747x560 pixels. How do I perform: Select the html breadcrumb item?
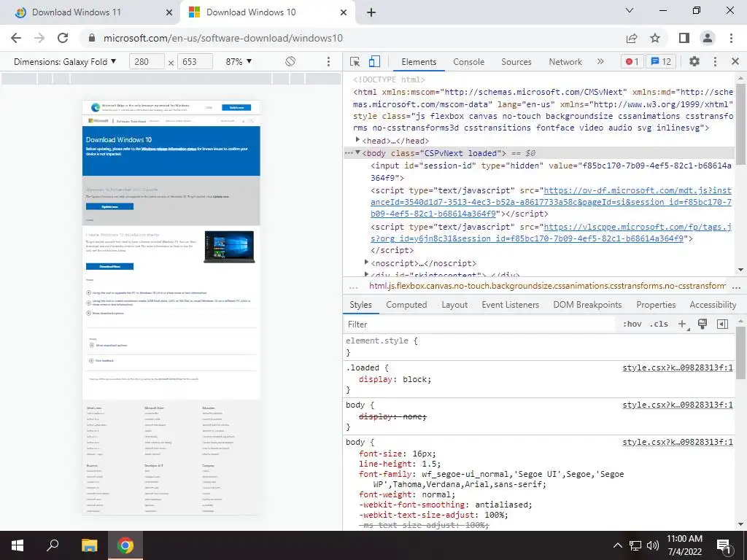coord(547,286)
